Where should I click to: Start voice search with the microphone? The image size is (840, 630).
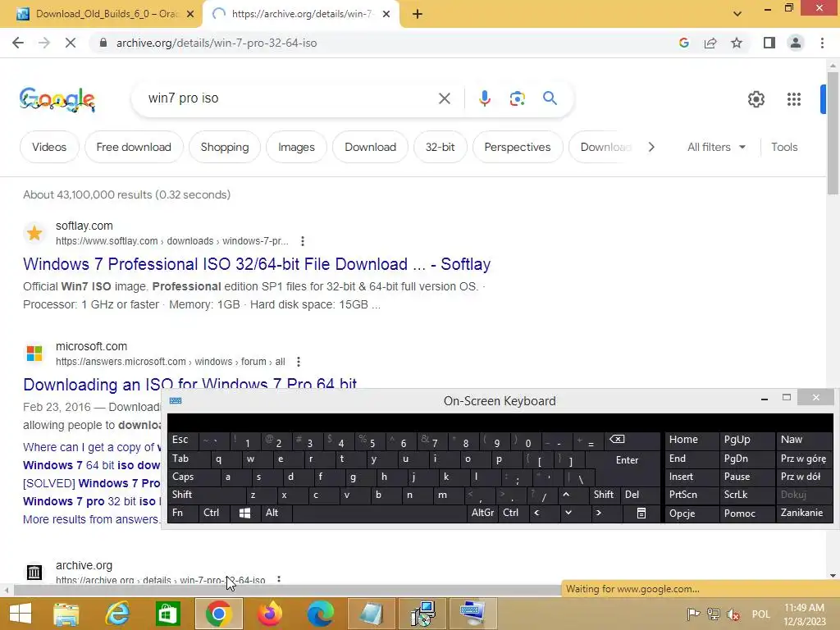(484, 98)
